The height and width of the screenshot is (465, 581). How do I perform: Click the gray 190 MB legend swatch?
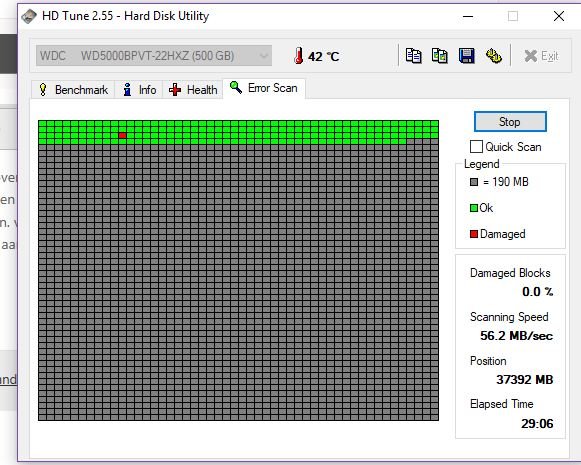[474, 182]
